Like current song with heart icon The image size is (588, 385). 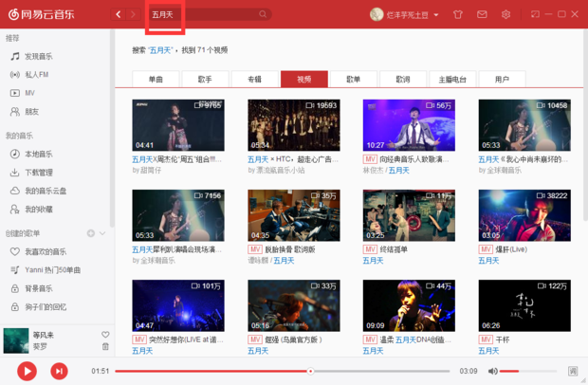105,335
